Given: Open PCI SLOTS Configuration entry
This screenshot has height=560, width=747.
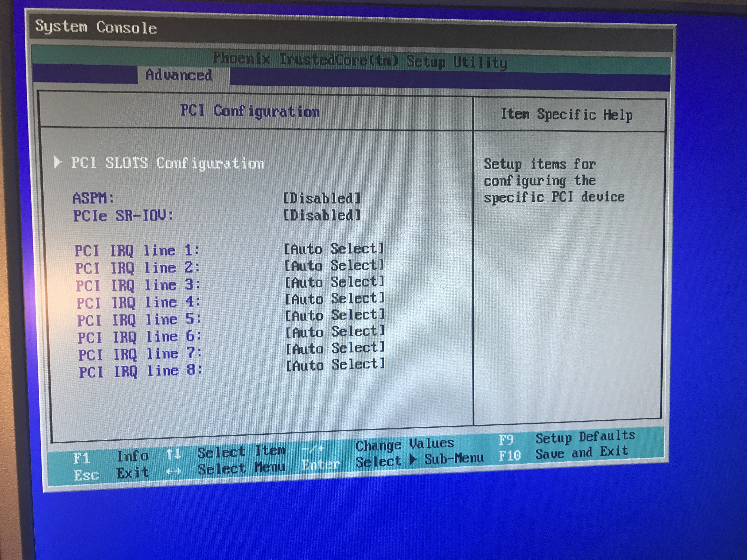Looking at the screenshot, I should [167, 163].
